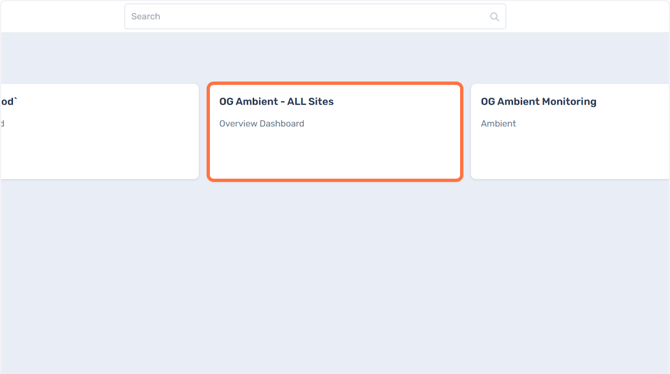Open the OG Ambient Monitoring card

(x=570, y=132)
